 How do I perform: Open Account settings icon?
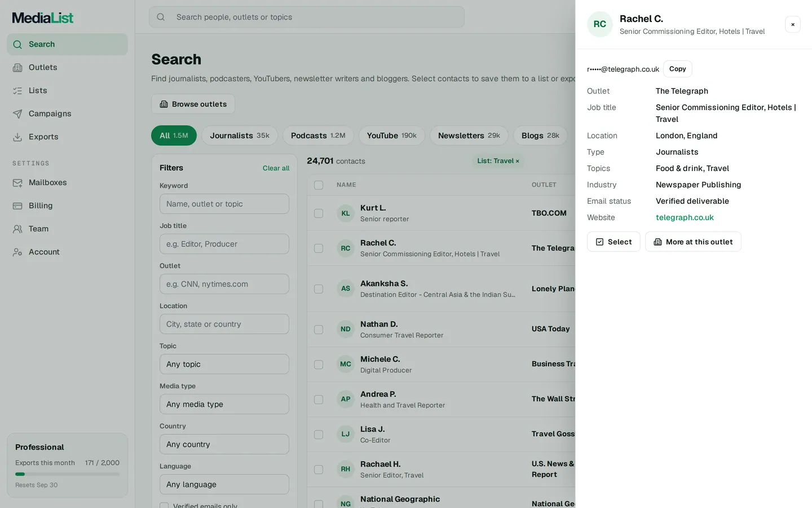[x=17, y=252]
